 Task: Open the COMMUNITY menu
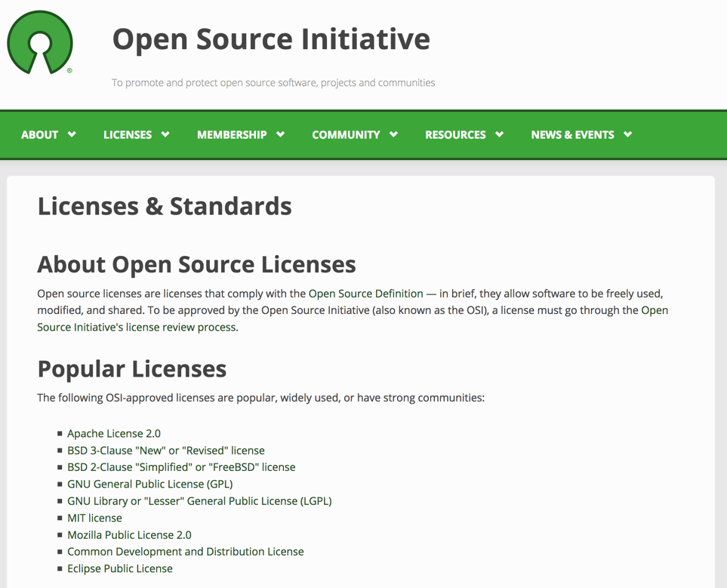click(x=346, y=134)
